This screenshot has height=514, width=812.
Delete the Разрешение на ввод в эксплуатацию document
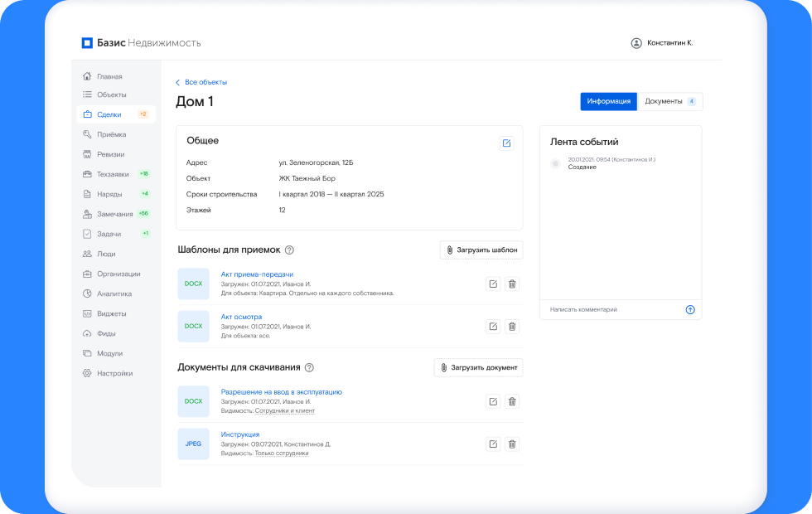[x=512, y=401]
